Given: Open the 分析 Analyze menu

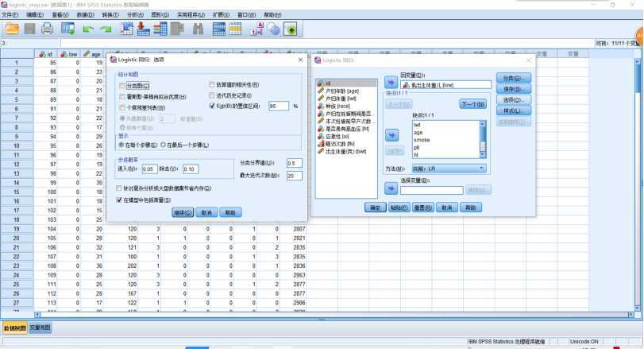Looking at the screenshot, I should (135, 15).
